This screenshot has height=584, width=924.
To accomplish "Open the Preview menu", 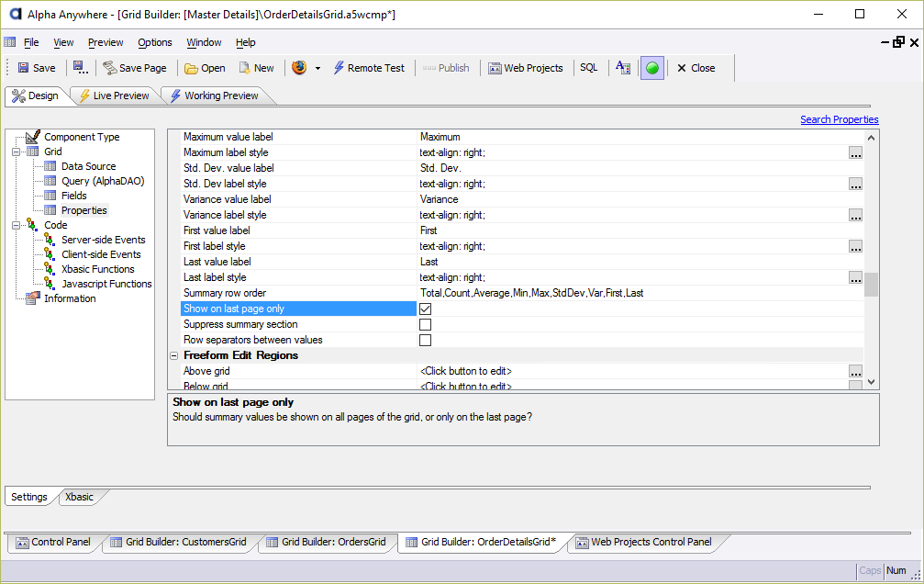I will [106, 42].
